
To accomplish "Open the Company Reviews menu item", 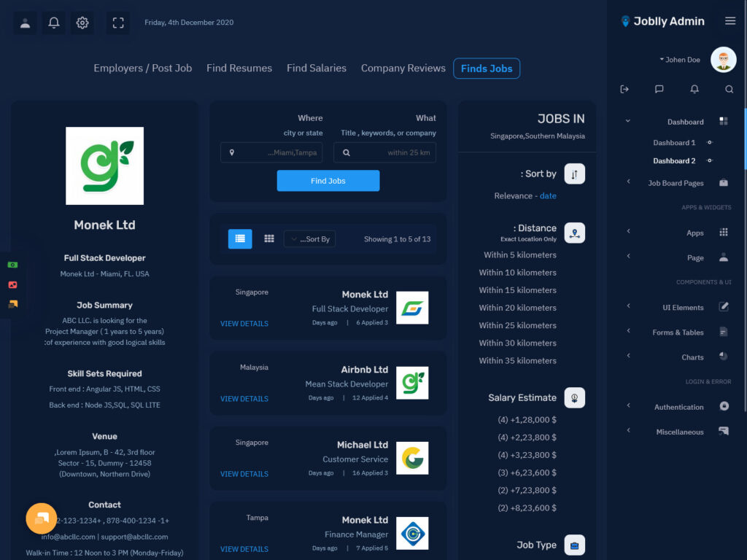I will [403, 68].
